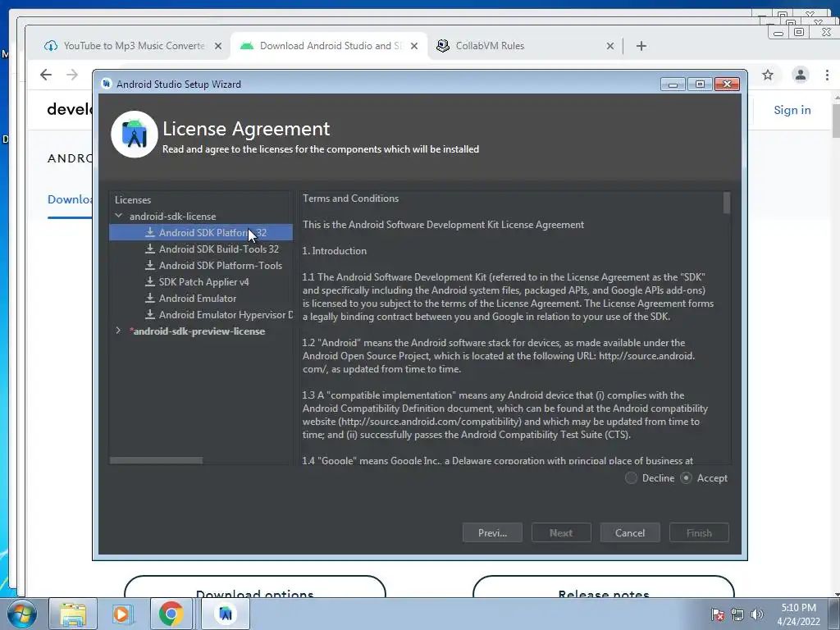
Task: Select Android SDK Platform-Tools item
Action: pos(201,265)
